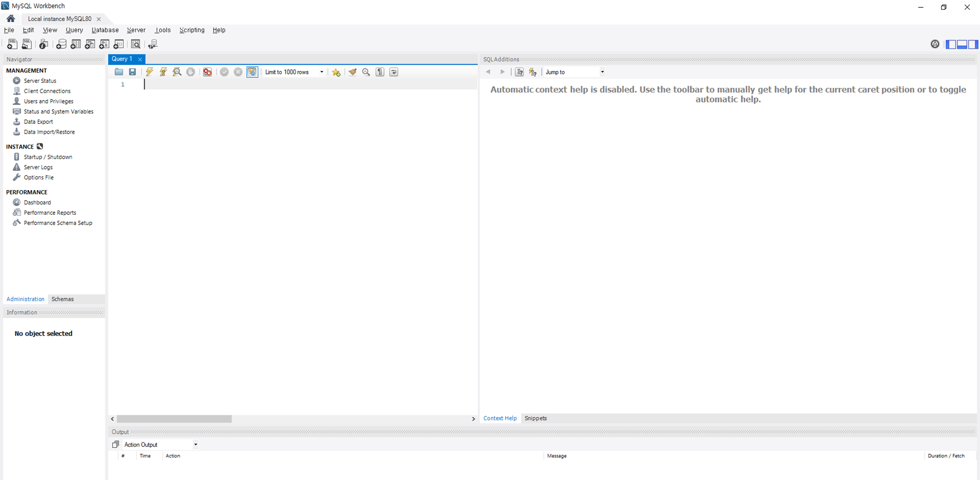Toggle the right SQL Additions panel visibility

click(973, 44)
